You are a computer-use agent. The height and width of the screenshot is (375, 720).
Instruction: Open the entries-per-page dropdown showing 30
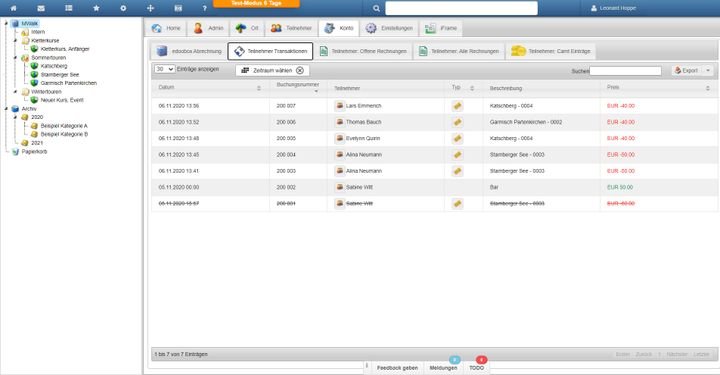click(x=164, y=69)
